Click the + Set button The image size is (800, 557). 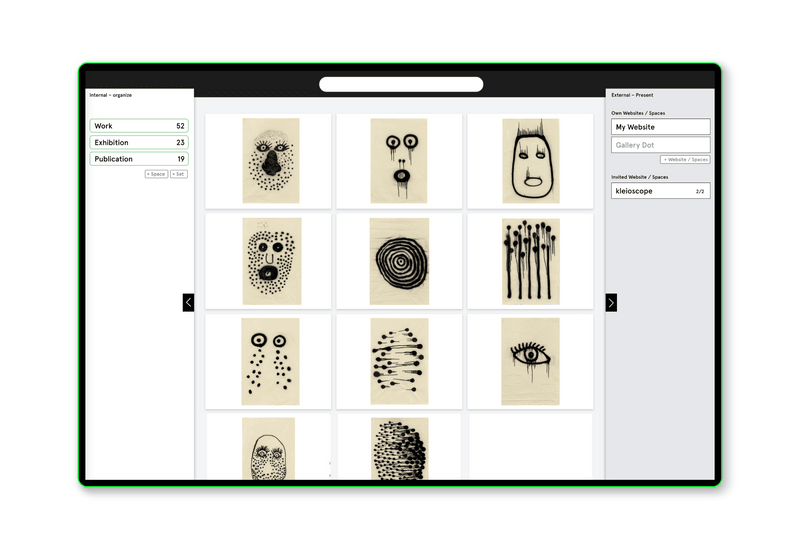[178, 174]
